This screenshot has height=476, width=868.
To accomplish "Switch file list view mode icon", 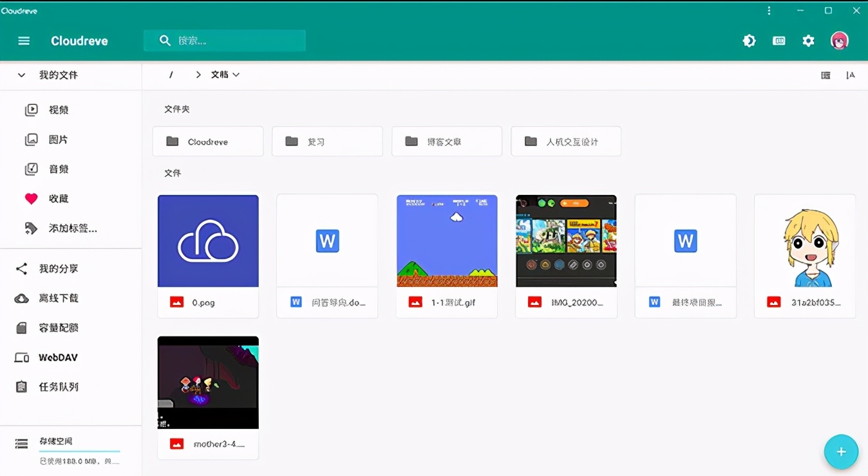I will (826, 75).
